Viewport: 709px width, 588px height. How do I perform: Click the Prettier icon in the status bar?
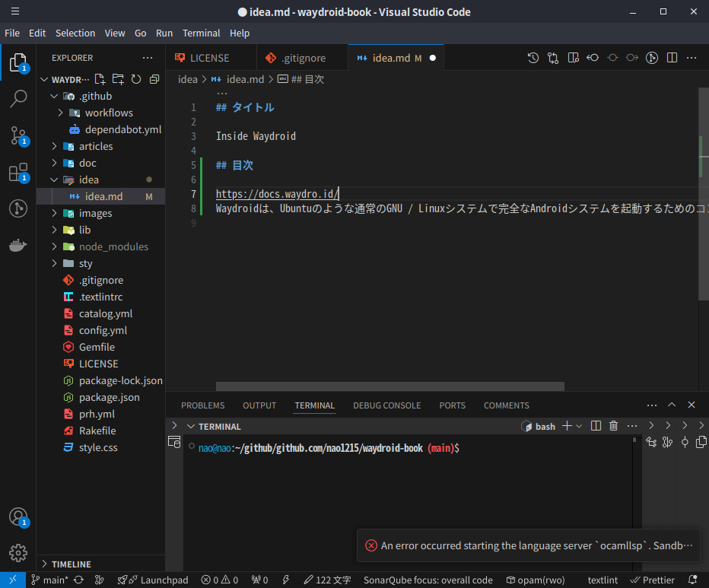[x=652, y=580]
